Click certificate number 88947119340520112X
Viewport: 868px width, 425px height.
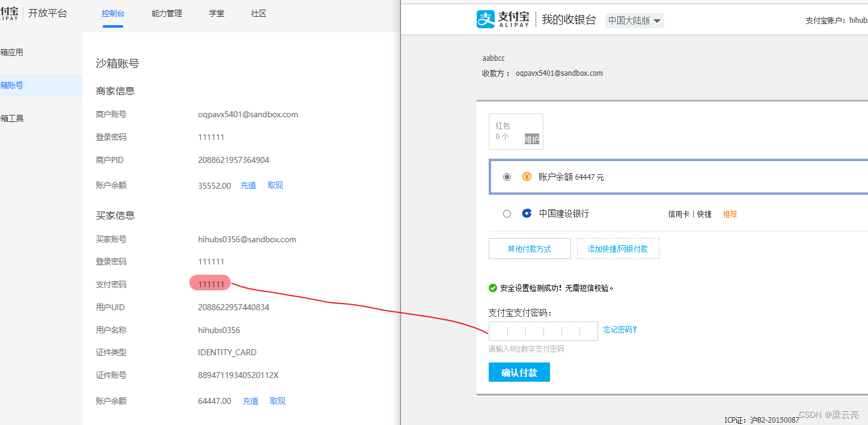(238, 375)
